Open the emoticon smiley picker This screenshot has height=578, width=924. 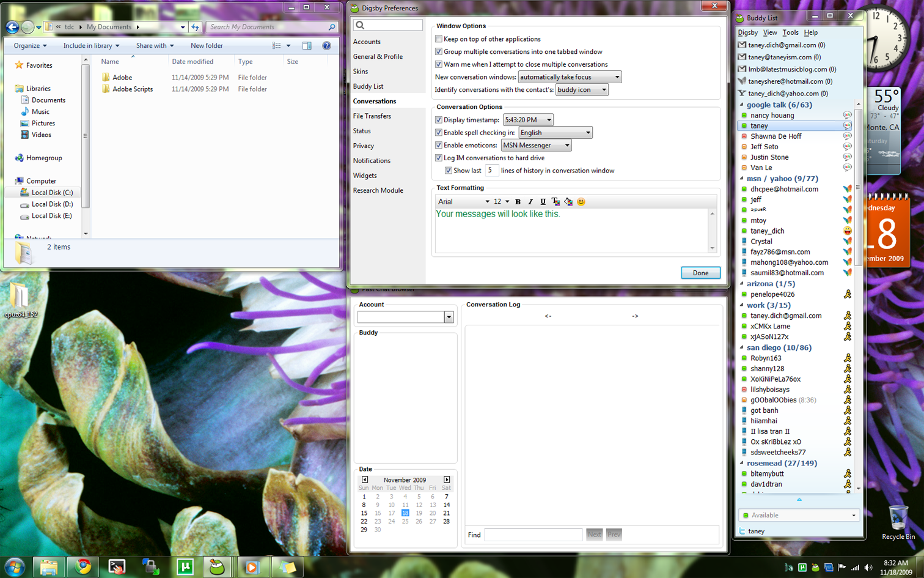click(581, 202)
